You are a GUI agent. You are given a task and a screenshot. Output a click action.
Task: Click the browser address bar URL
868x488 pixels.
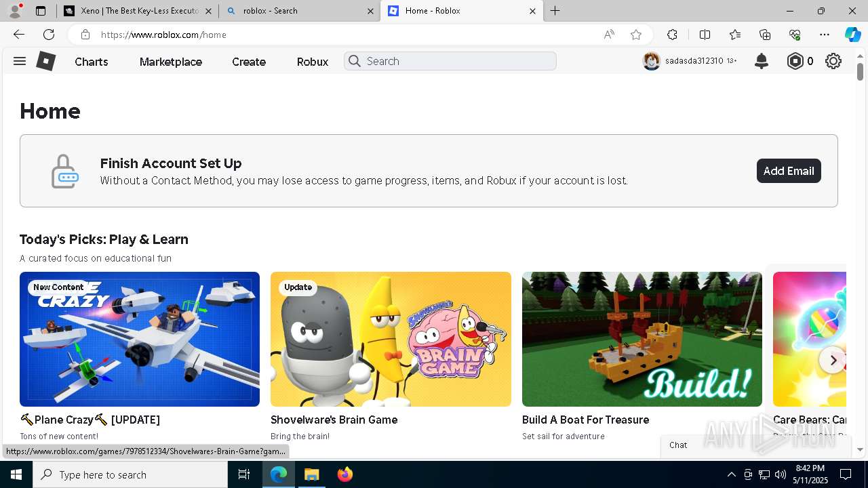pos(163,35)
